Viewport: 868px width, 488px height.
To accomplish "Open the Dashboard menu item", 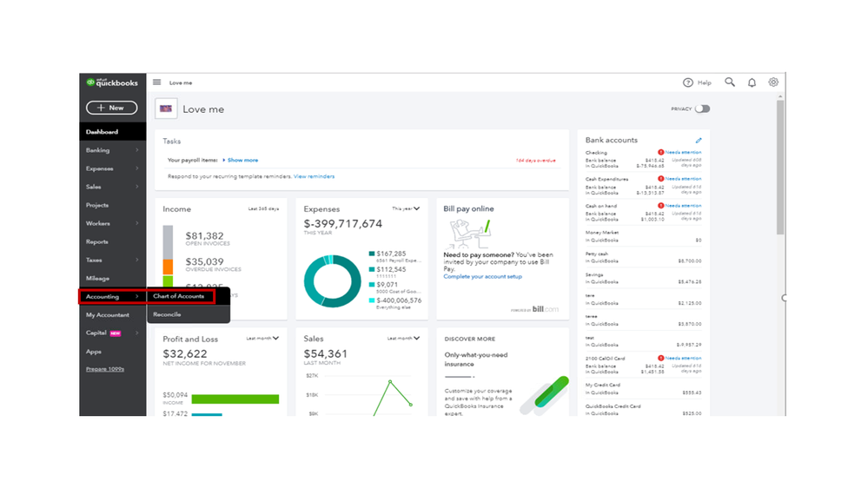I will [x=112, y=132].
